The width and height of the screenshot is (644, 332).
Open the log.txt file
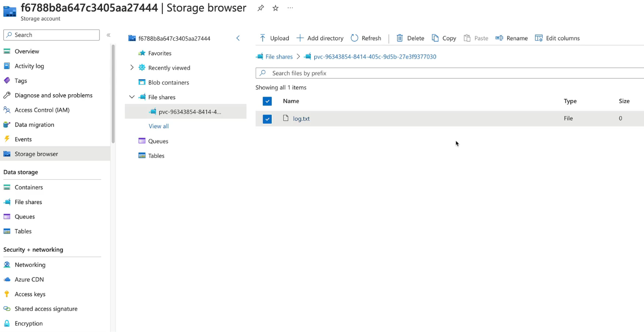[301, 118]
